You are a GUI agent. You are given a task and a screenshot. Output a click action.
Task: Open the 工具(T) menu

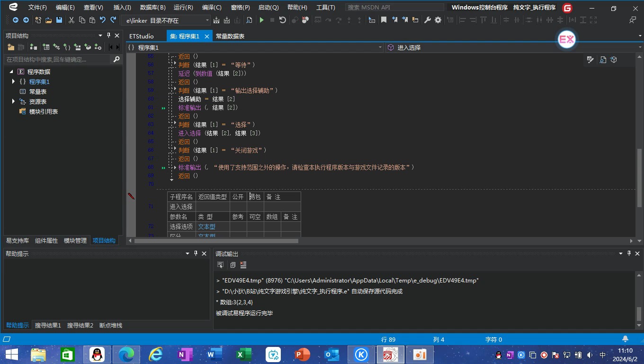326,8
